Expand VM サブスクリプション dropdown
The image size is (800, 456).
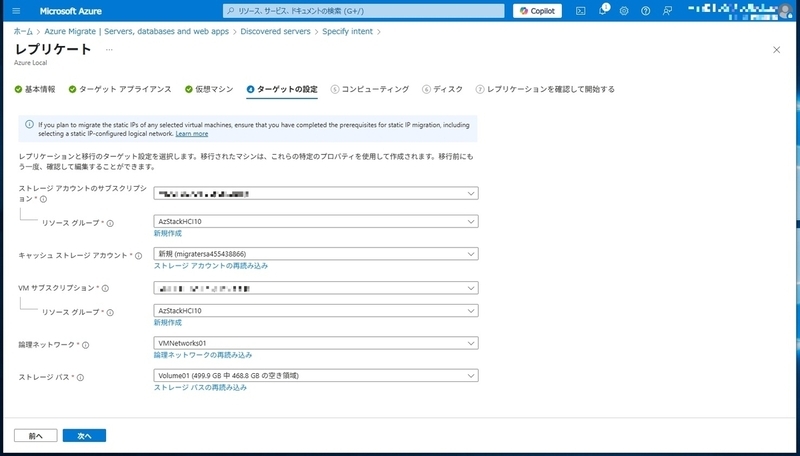click(316, 288)
